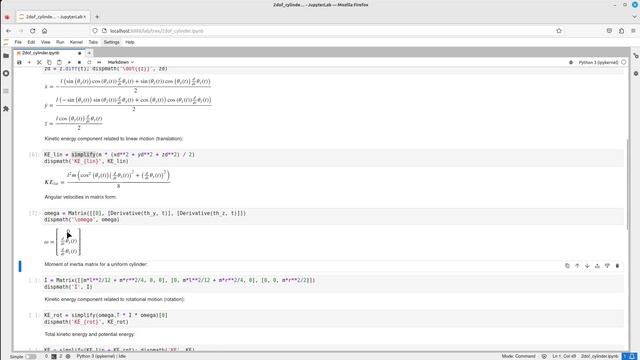Screen dimensions: 640x360
Task: Click omega Matrix code cell
Action: coord(333,216)
